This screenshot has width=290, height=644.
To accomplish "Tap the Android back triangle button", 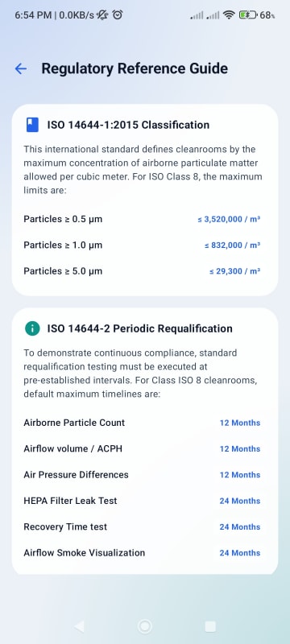I will point(79,626).
